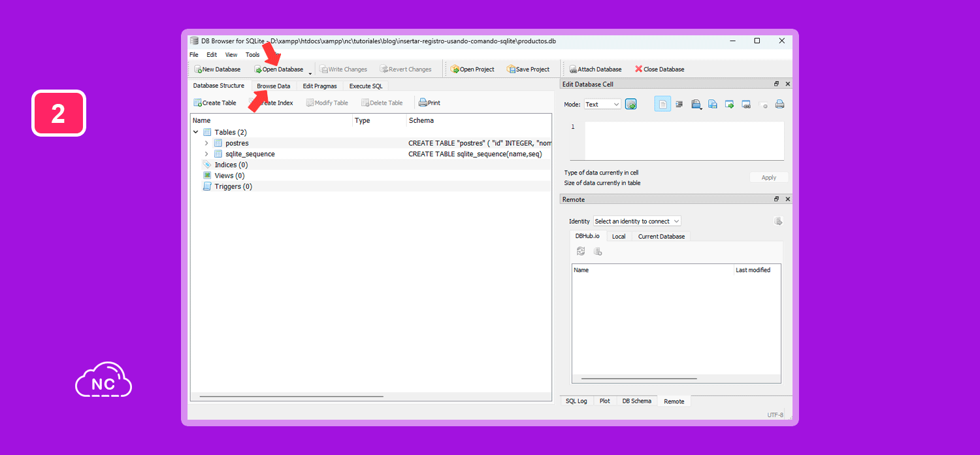Select the Triggers (0) tree item
The image size is (980, 455).
point(233,186)
